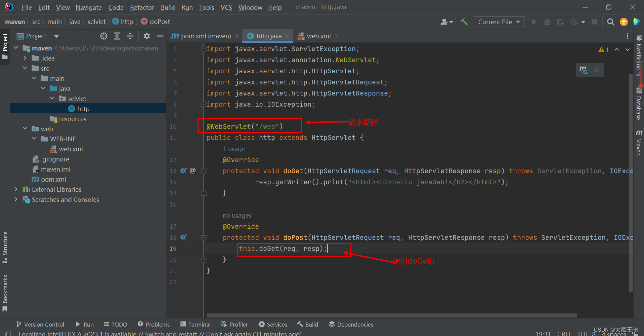This screenshot has width=644, height=336.
Task: Open editor tabs more options menu
Action: coord(627,36)
